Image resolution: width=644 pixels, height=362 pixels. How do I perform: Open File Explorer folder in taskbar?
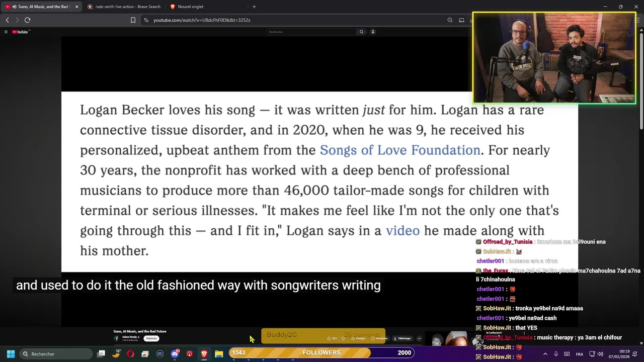[x=219, y=354]
